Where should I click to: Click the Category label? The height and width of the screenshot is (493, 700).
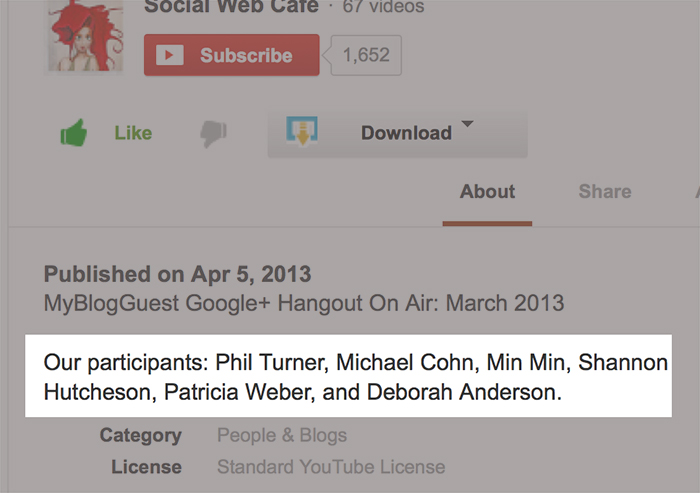pos(141,435)
